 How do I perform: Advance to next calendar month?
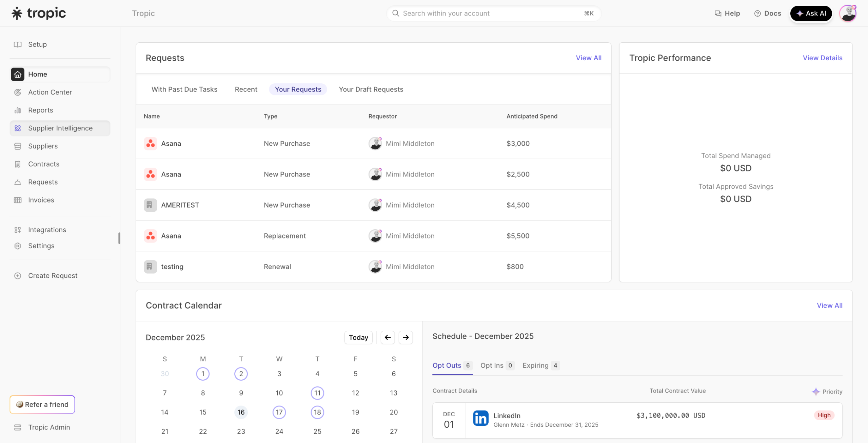(x=406, y=337)
